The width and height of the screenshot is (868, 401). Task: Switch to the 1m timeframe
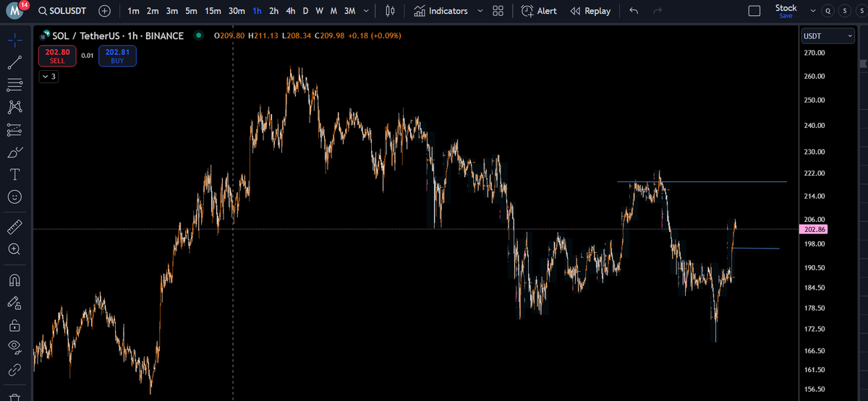133,12
